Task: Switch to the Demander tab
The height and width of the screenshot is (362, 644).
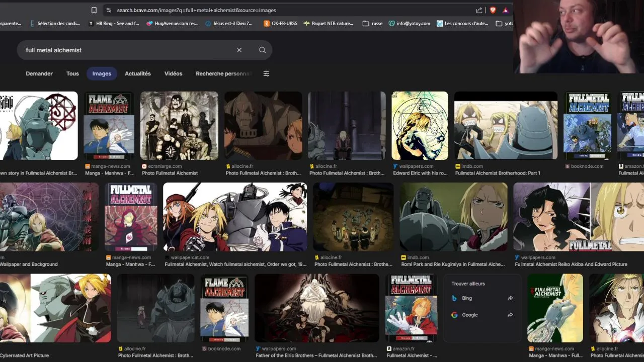Action: point(39,73)
